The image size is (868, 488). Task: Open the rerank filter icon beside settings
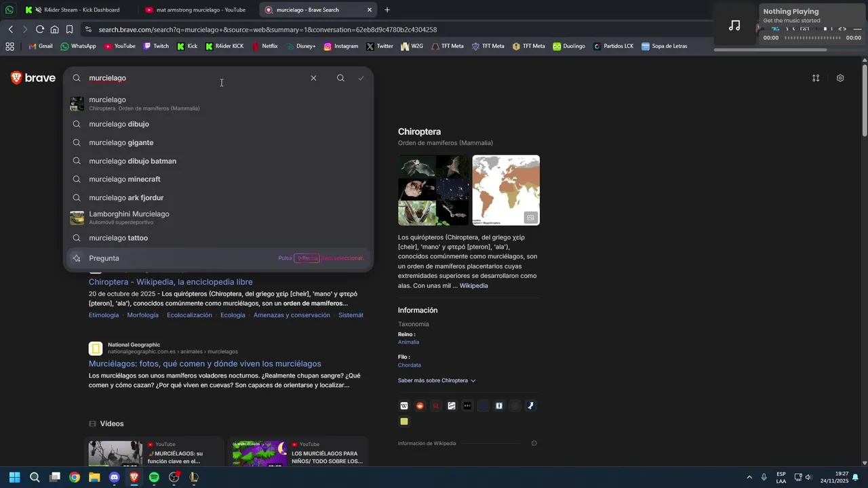pyautogui.click(x=816, y=78)
